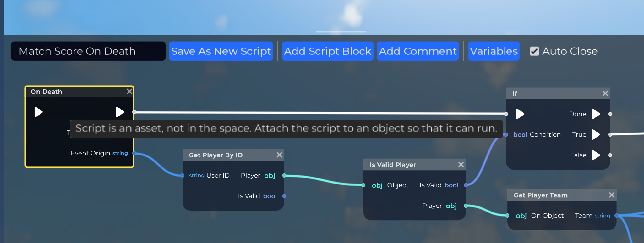Select the True output connector dot
644x243 pixels.
610,134
